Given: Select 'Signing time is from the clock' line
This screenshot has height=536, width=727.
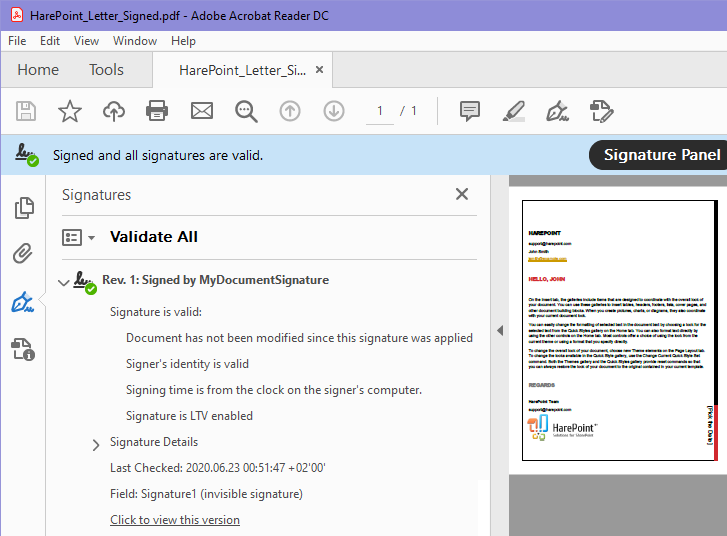Looking at the screenshot, I should point(274,390).
